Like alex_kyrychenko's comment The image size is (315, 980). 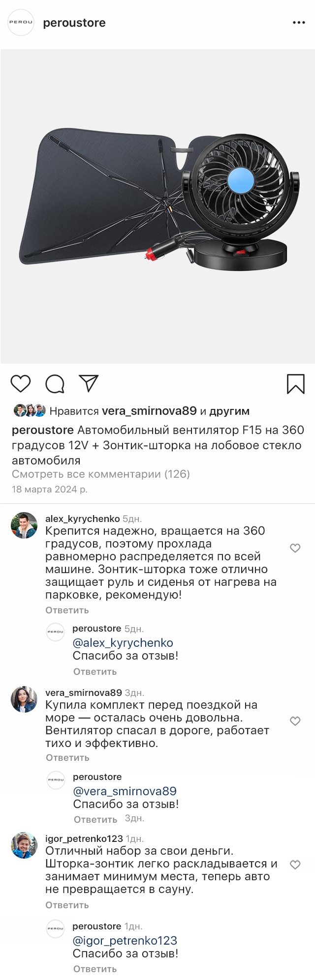point(295,548)
